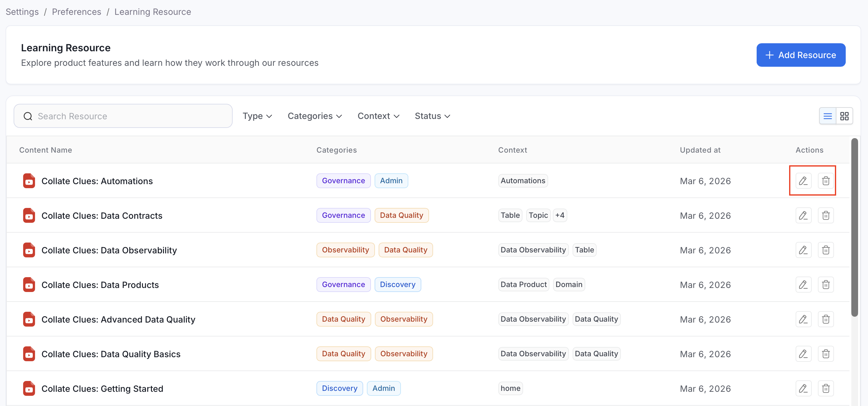The image size is (868, 406).
Task: Delete the Advanced Data Quality resource
Action: coord(826,319)
